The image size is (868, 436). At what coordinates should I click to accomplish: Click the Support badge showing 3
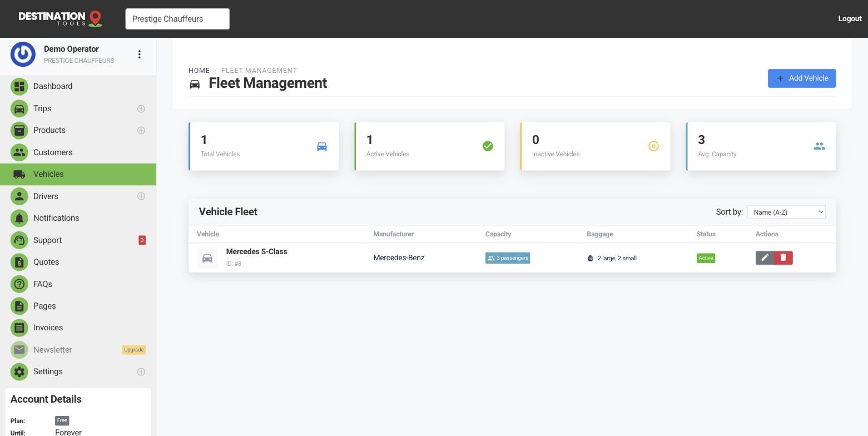[142, 240]
